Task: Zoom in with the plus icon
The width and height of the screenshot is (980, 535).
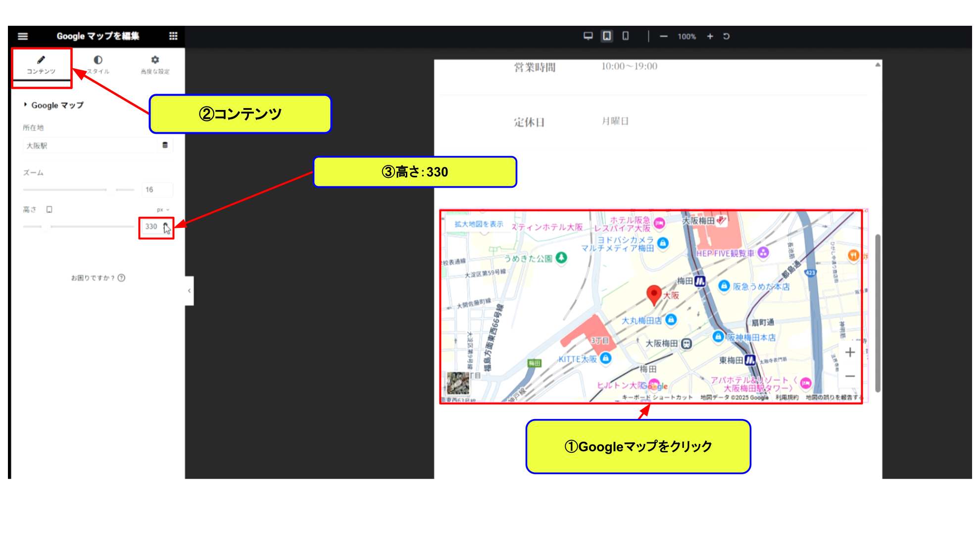Action: 710,37
